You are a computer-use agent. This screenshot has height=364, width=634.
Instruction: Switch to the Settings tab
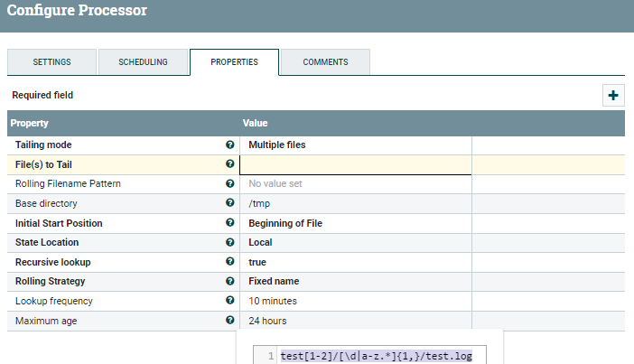coord(51,62)
